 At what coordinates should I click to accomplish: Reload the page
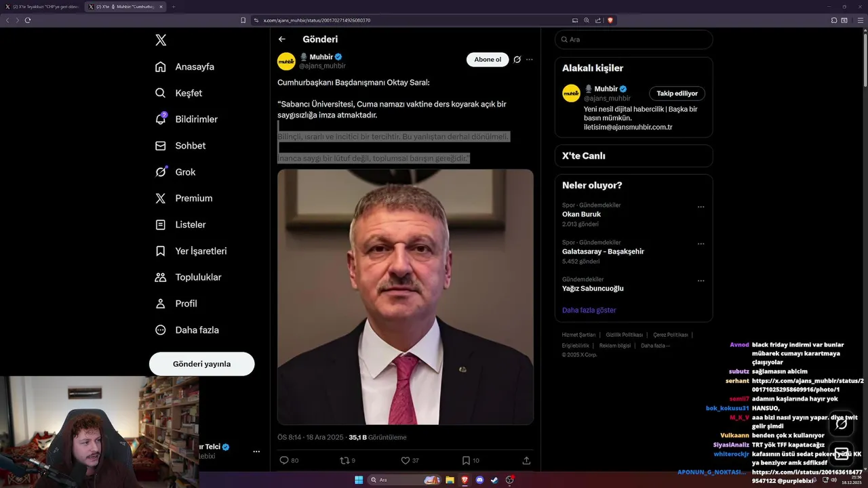[28, 20]
